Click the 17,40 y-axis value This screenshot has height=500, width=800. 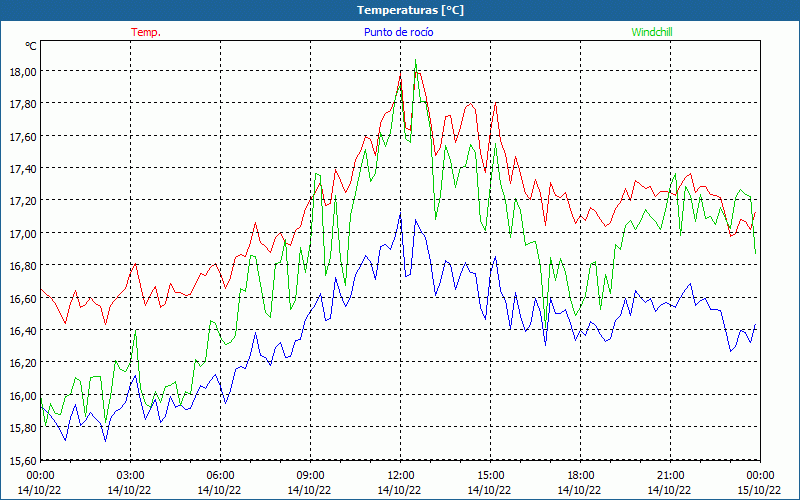point(23,169)
